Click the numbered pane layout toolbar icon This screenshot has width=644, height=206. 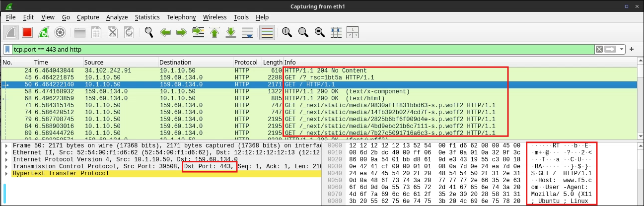(x=352, y=32)
